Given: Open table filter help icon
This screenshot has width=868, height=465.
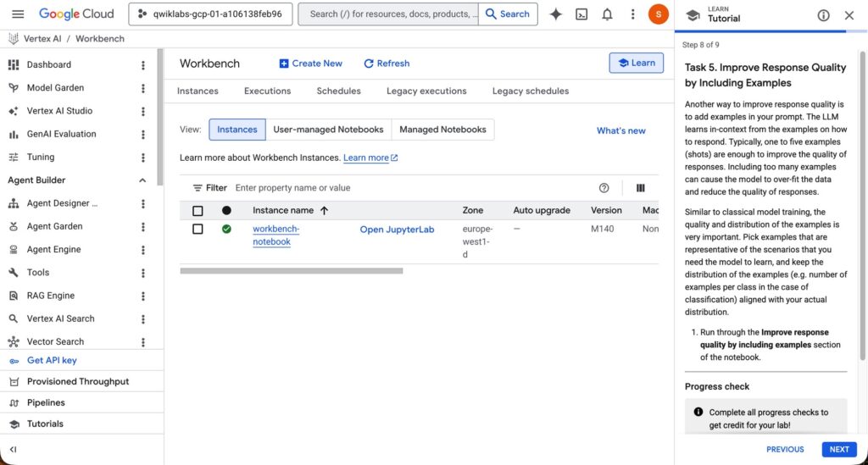Looking at the screenshot, I should point(604,188).
